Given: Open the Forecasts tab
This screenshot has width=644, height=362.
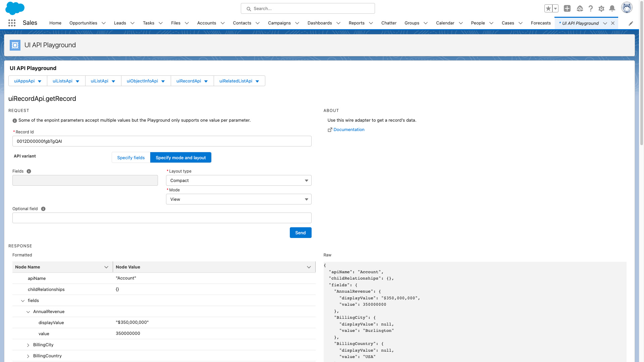Looking at the screenshot, I should pyautogui.click(x=541, y=23).
